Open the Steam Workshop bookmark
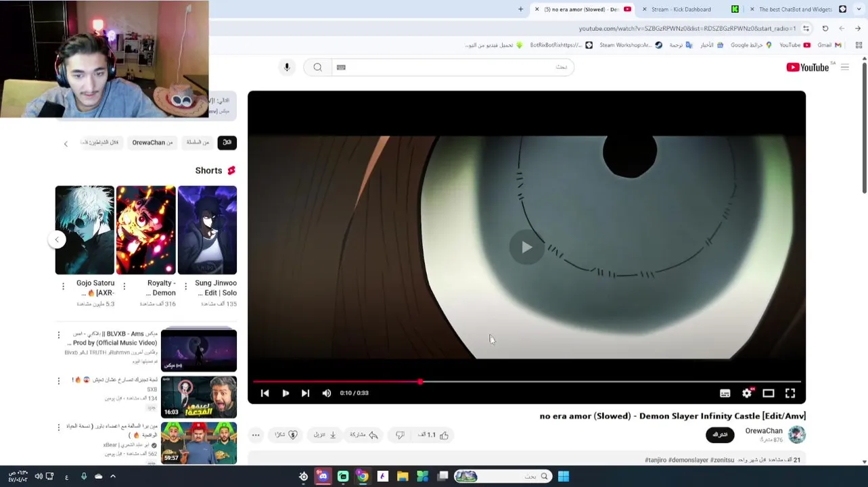Image resolution: width=868 pixels, height=487 pixels. click(631, 45)
